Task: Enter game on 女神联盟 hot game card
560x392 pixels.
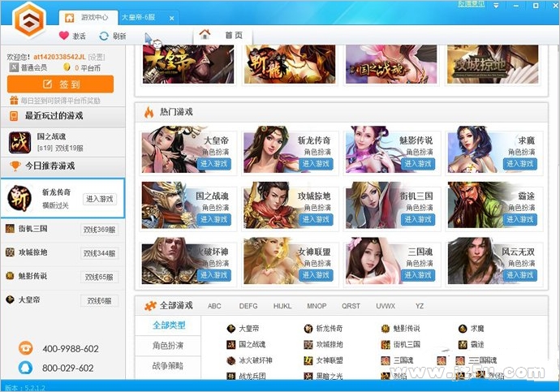Action: pos(316,275)
